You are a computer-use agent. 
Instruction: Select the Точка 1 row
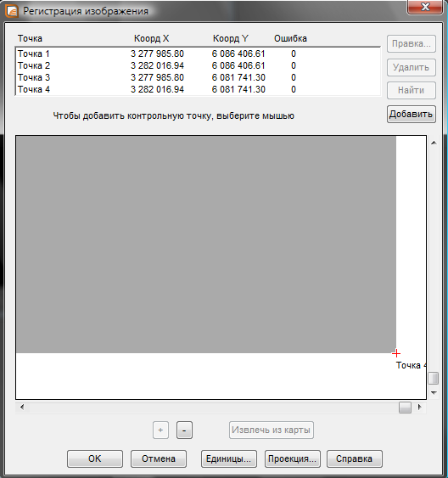198,54
